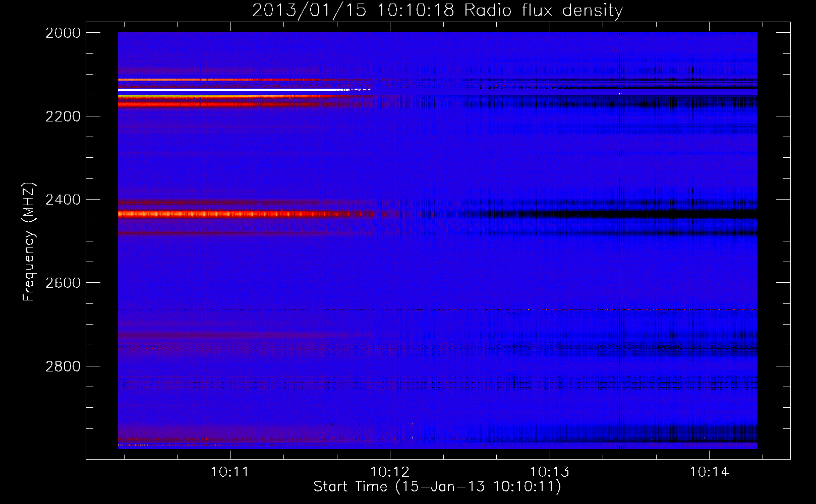Click the 10:12 time axis label
Viewport: 816px width, 504px height.
tap(390, 472)
